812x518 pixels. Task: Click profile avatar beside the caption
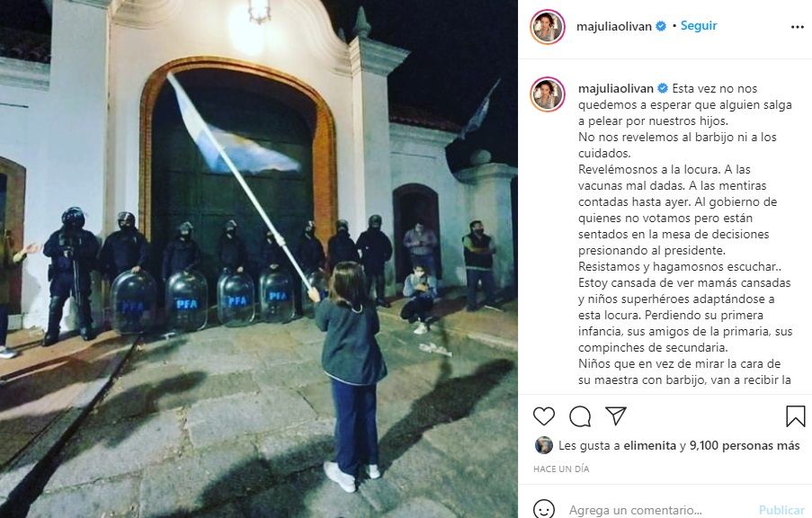pyautogui.click(x=548, y=94)
